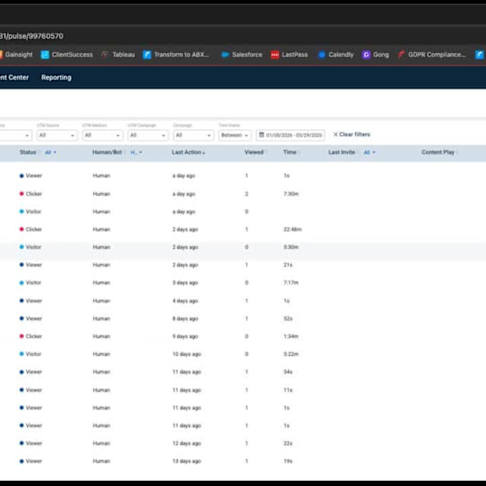Image resolution: width=486 pixels, height=486 pixels.
Task: Click Visitor status dot in 5.22m row
Action: tap(22, 354)
